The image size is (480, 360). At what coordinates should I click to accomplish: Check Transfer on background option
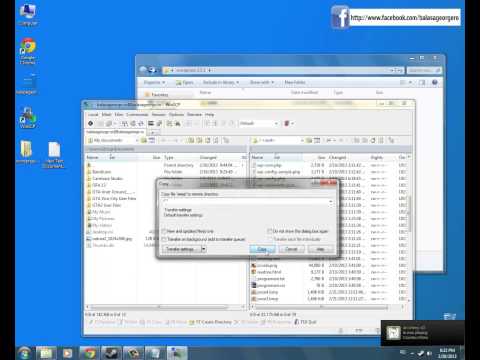(x=164, y=239)
